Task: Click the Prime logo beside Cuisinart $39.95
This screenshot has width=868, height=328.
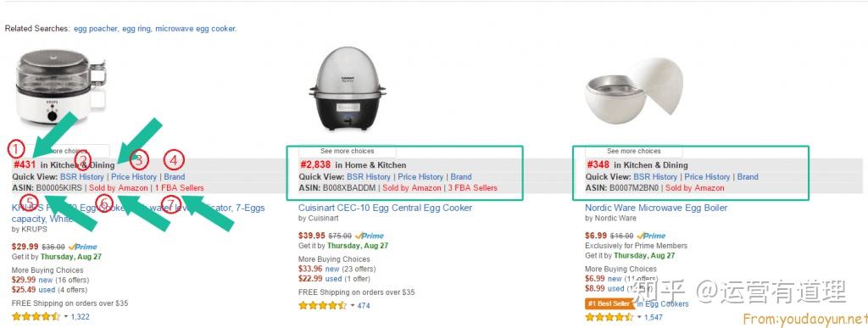Action: [370, 236]
